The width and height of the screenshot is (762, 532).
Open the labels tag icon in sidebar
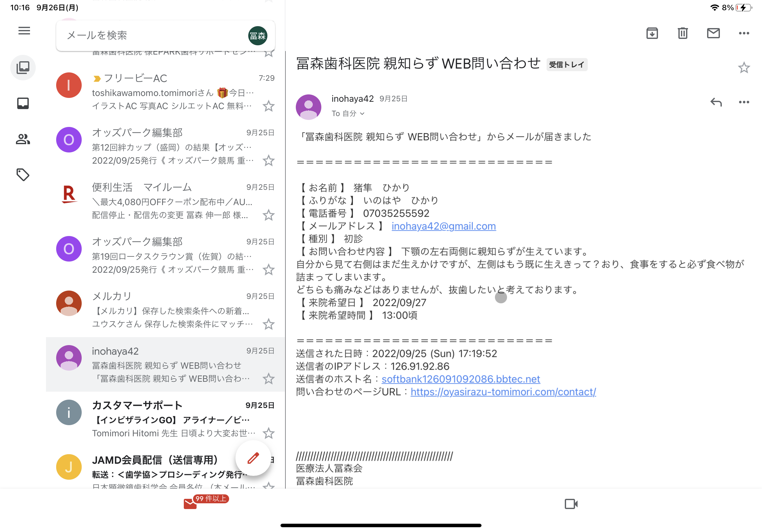coord(23,175)
